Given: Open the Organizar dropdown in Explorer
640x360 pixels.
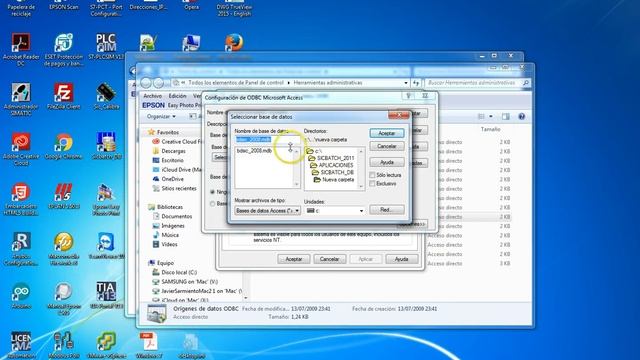Looking at the screenshot, I should pos(161,117).
